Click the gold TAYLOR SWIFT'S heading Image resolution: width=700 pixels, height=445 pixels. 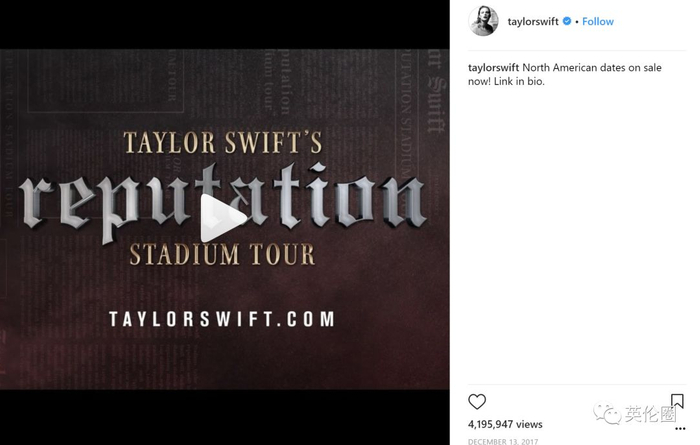pos(222,142)
